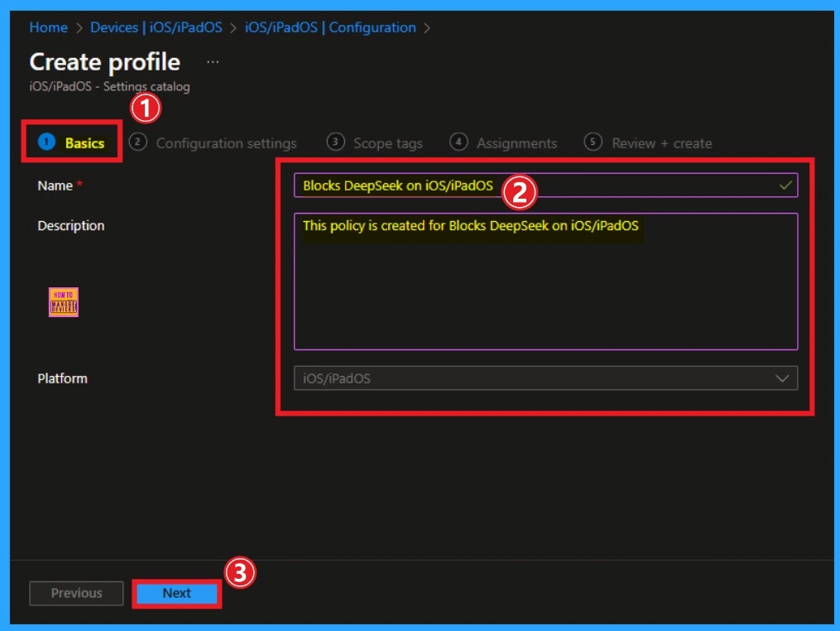Click the Next button

click(177, 594)
